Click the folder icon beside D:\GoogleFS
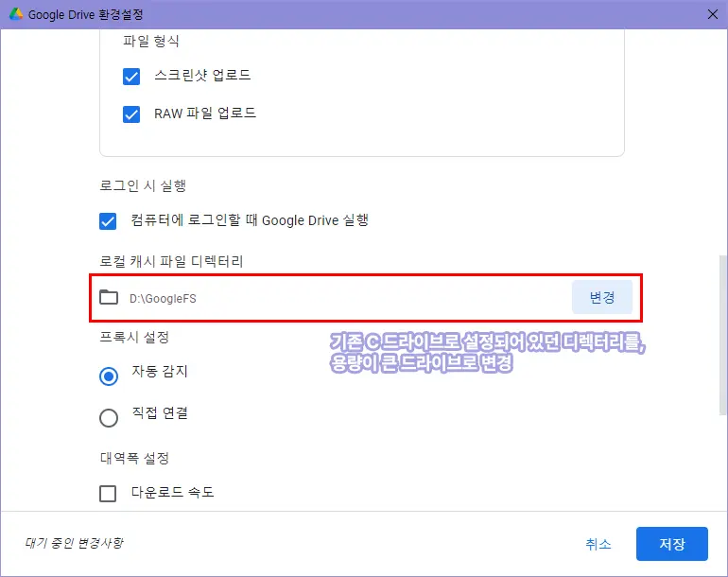The height and width of the screenshot is (577, 728). 109,297
